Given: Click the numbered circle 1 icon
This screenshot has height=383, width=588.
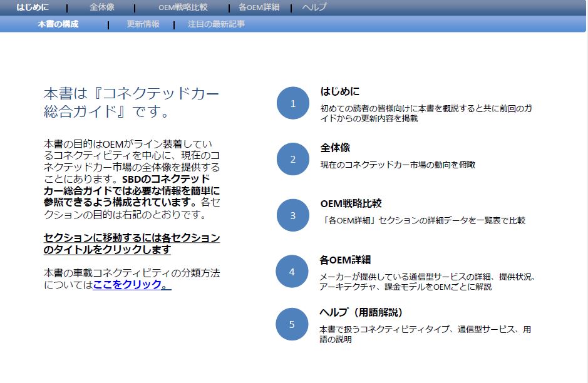Looking at the screenshot, I should (x=293, y=103).
